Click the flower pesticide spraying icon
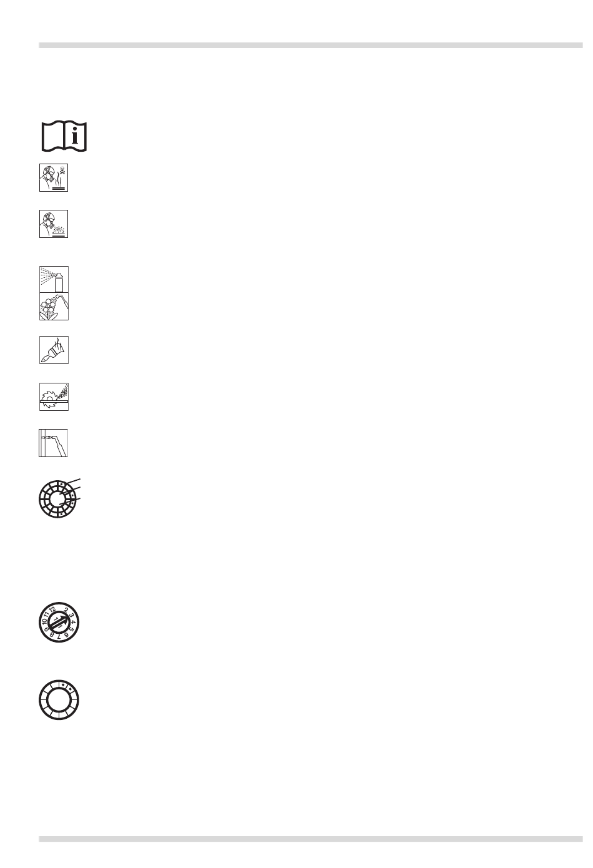 tap(54, 307)
